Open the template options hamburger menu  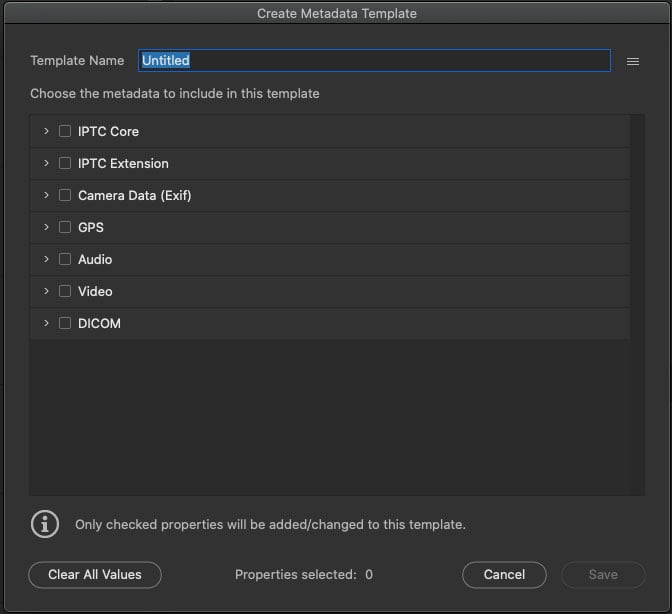[x=632, y=61]
